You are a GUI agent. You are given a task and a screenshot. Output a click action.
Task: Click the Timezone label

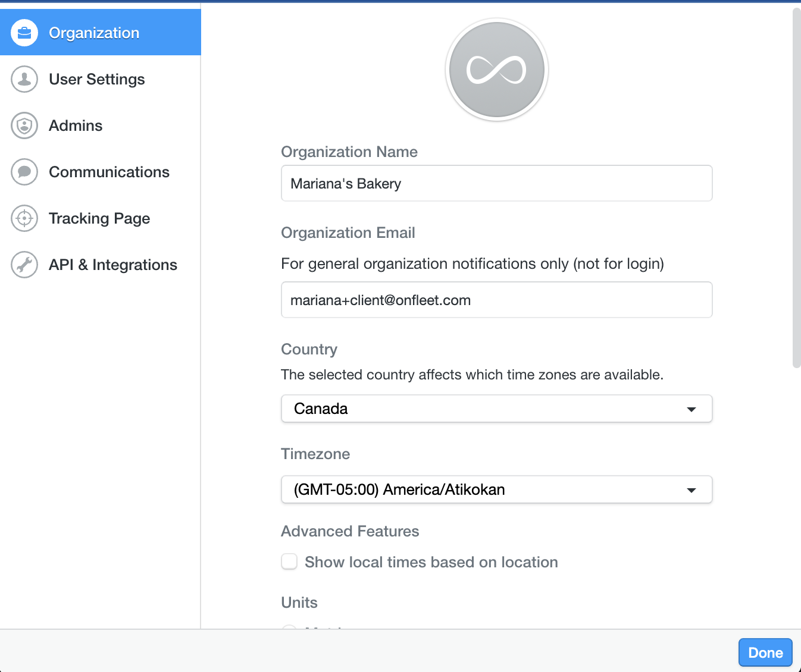click(315, 454)
